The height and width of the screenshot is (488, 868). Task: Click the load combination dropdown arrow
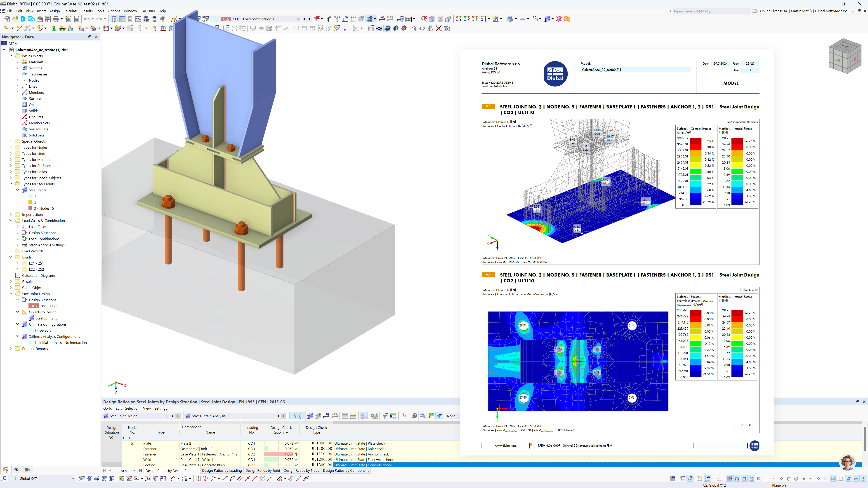299,19
